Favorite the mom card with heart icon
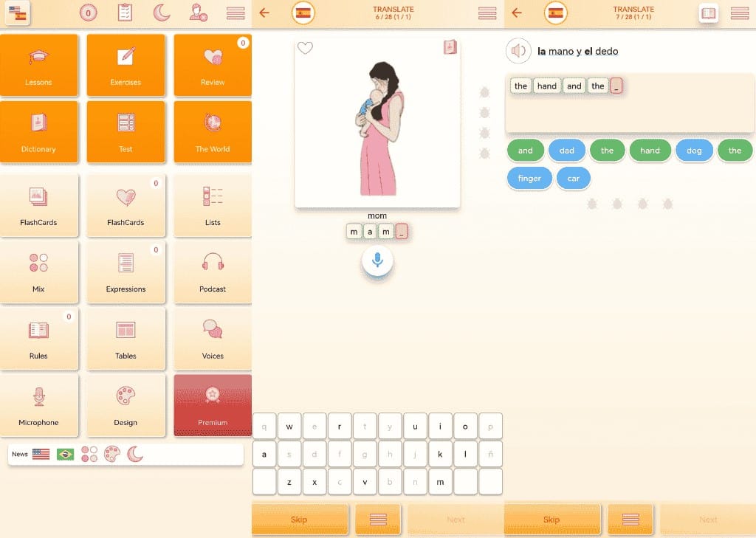756x538 pixels. [x=305, y=48]
